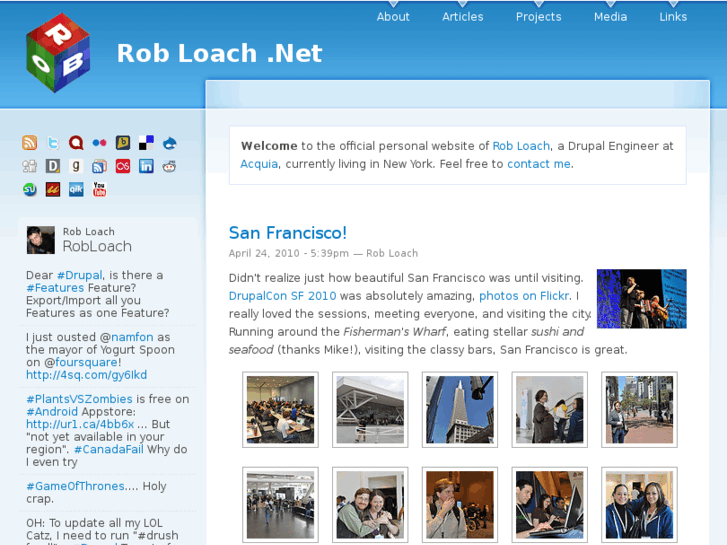Screen dimensions: 727x545
Task: Open the convention center exterior thumbnail
Action: point(370,410)
